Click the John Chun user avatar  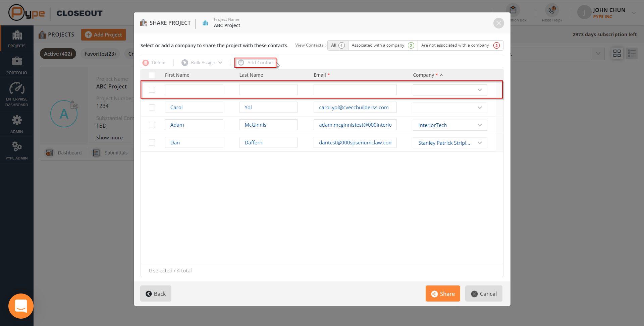pos(584,12)
